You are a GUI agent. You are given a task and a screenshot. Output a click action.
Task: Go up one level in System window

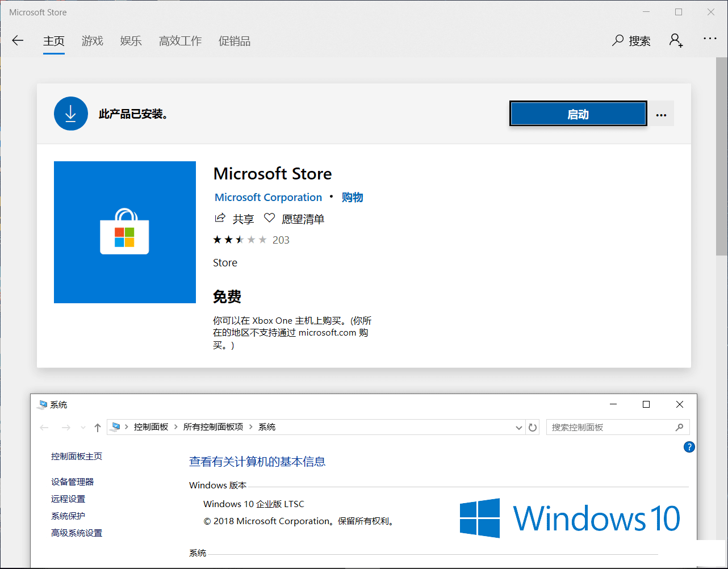[x=98, y=428]
